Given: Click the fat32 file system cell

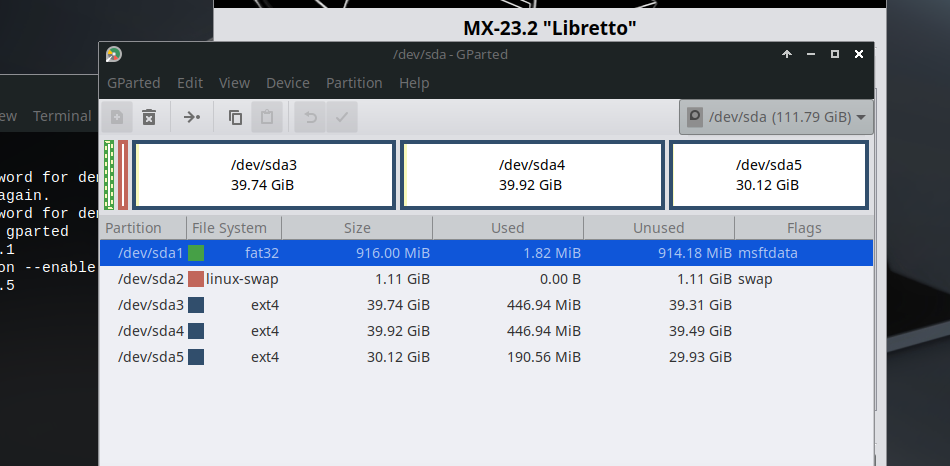Looking at the screenshot, I should (x=262, y=253).
